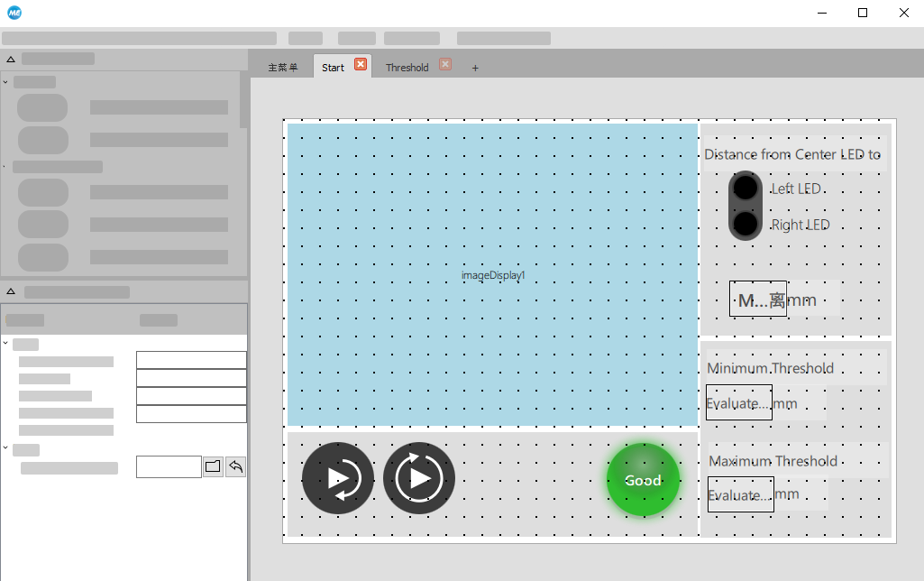Collapse the top-left panel using its triangle
Image resolution: width=924 pixels, height=581 pixels.
click(x=11, y=59)
